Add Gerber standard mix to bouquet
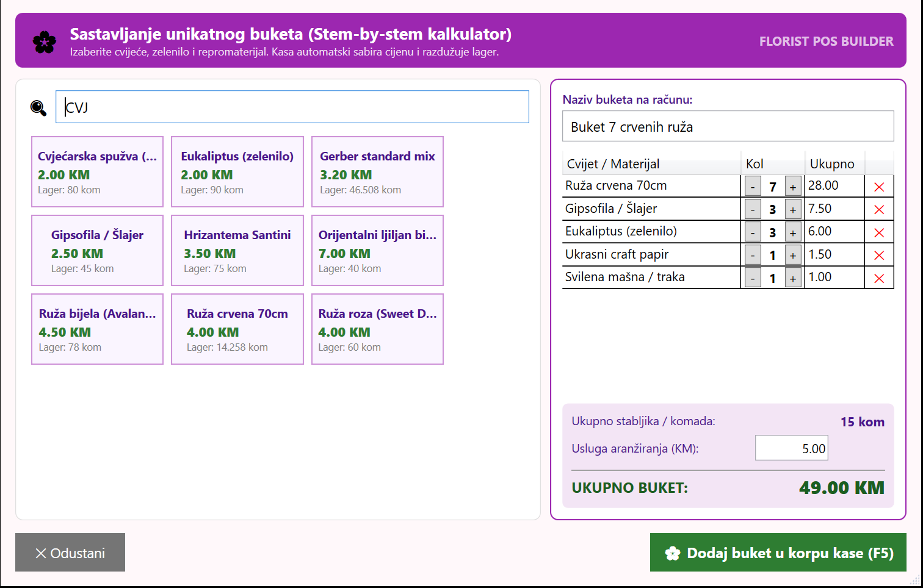 tap(377, 172)
